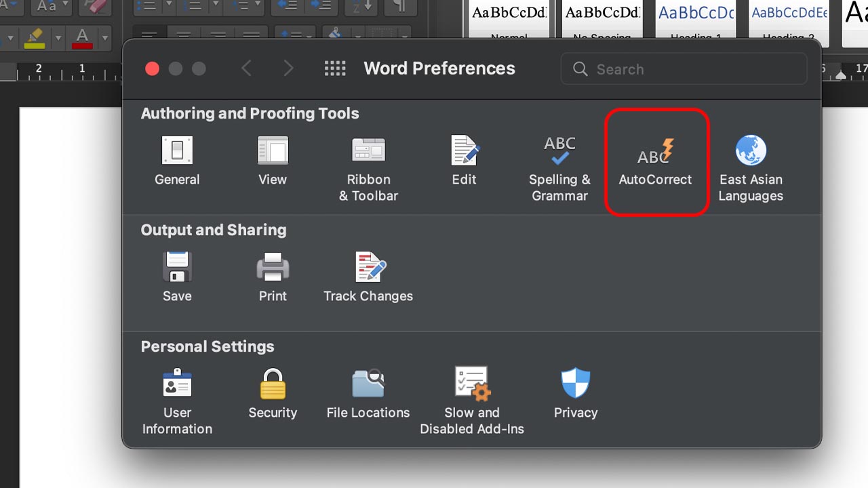Screen dimensions: 868x488
Task: Go back with the left chevron
Action: (x=247, y=68)
